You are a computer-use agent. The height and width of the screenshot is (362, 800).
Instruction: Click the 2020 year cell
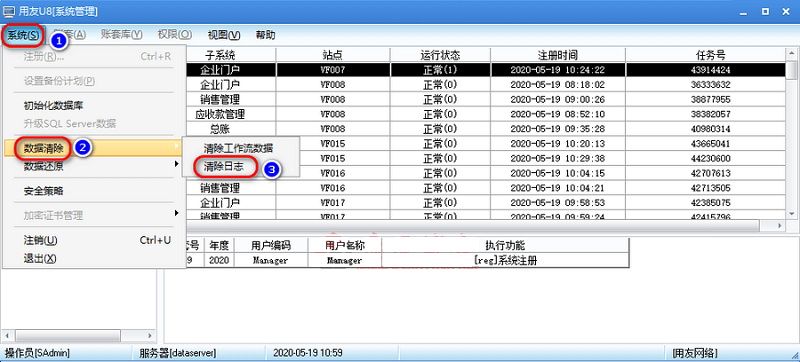(x=219, y=260)
